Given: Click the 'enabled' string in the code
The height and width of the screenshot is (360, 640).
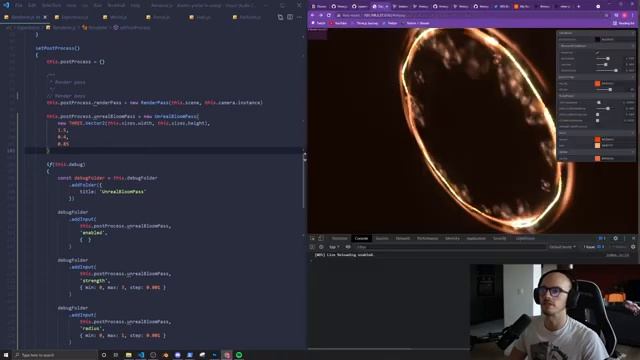Looking at the screenshot, I should click(x=93, y=233).
